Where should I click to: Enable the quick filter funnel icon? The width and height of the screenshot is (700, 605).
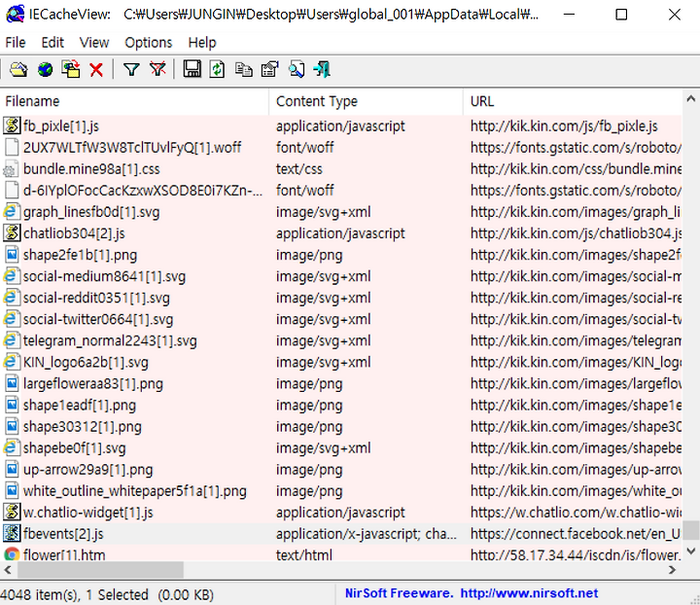(131, 70)
